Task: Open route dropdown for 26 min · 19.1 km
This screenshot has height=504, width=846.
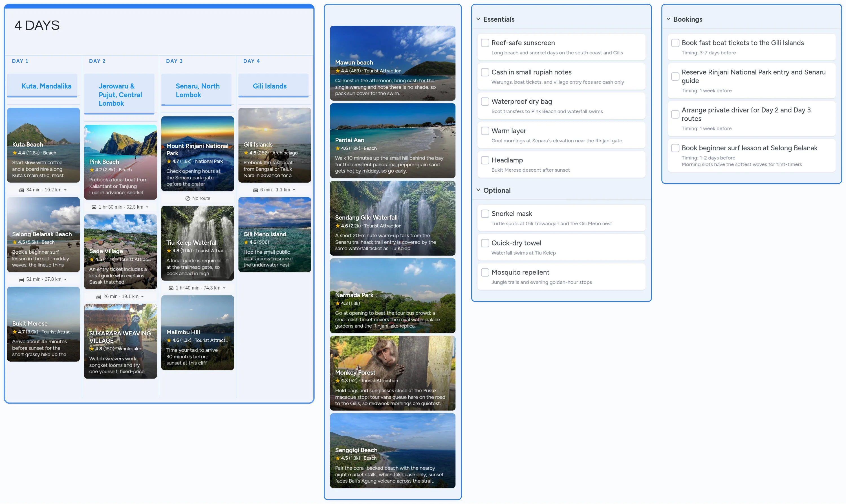Action: [142, 297]
